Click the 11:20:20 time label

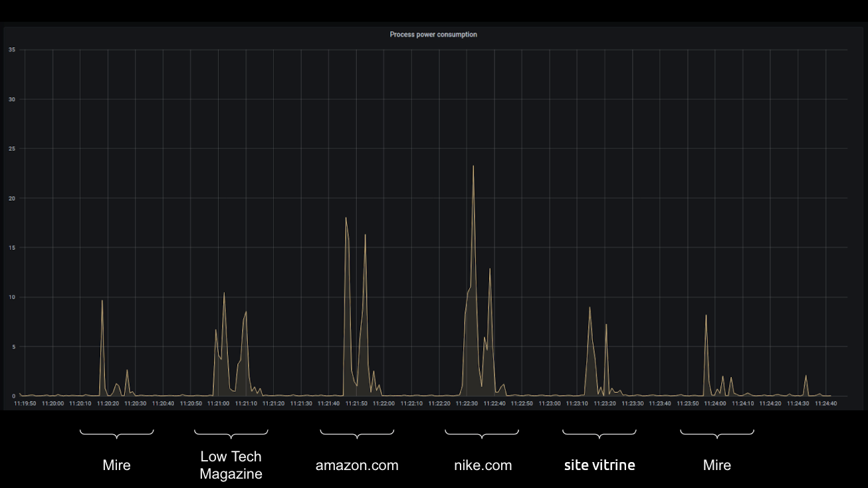108,403
